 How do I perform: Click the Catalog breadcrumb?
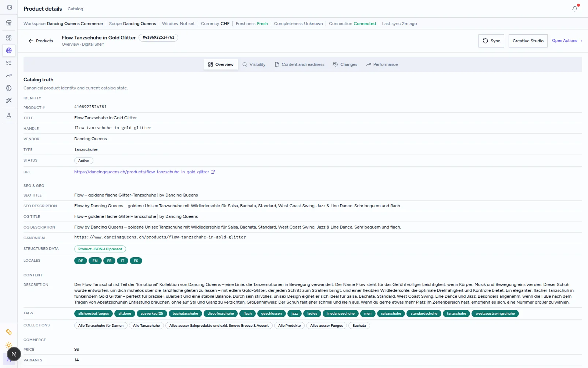[x=75, y=9]
